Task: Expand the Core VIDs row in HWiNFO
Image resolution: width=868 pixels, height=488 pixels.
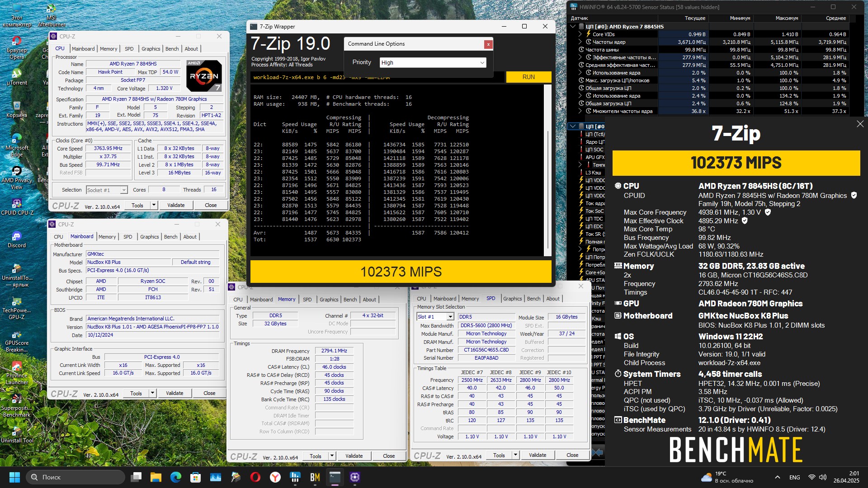Action: click(x=580, y=34)
